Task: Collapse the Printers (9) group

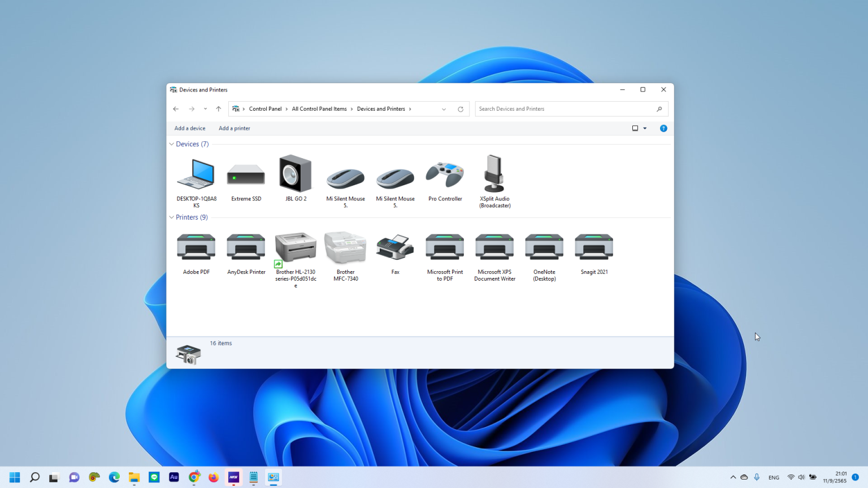Action: [x=171, y=217]
